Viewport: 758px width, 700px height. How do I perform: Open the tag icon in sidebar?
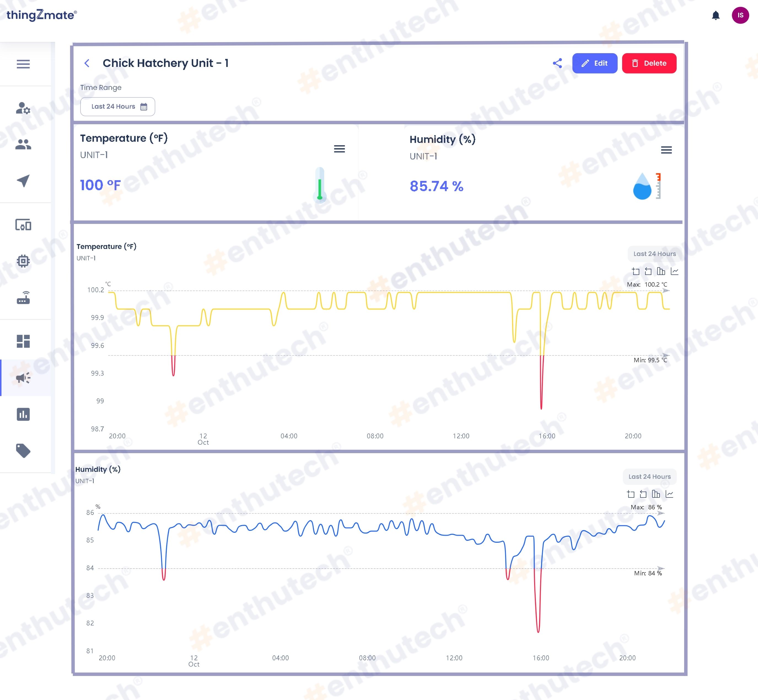click(23, 450)
